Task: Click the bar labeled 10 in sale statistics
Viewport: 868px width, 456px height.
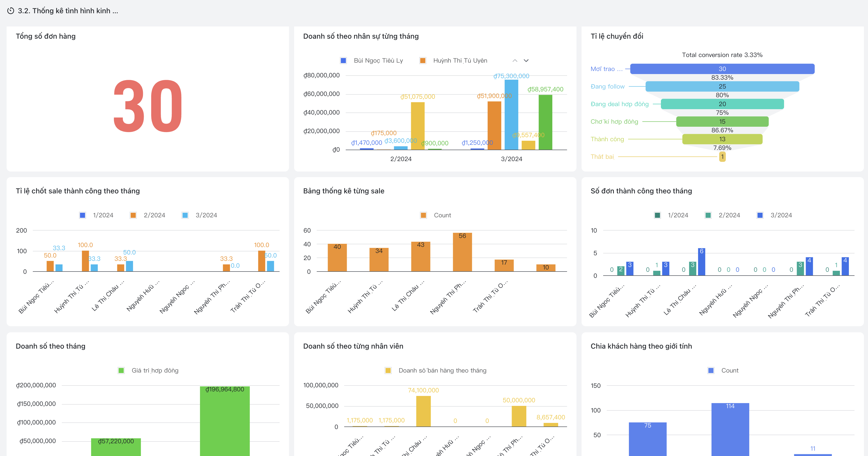Action: (546, 268)
